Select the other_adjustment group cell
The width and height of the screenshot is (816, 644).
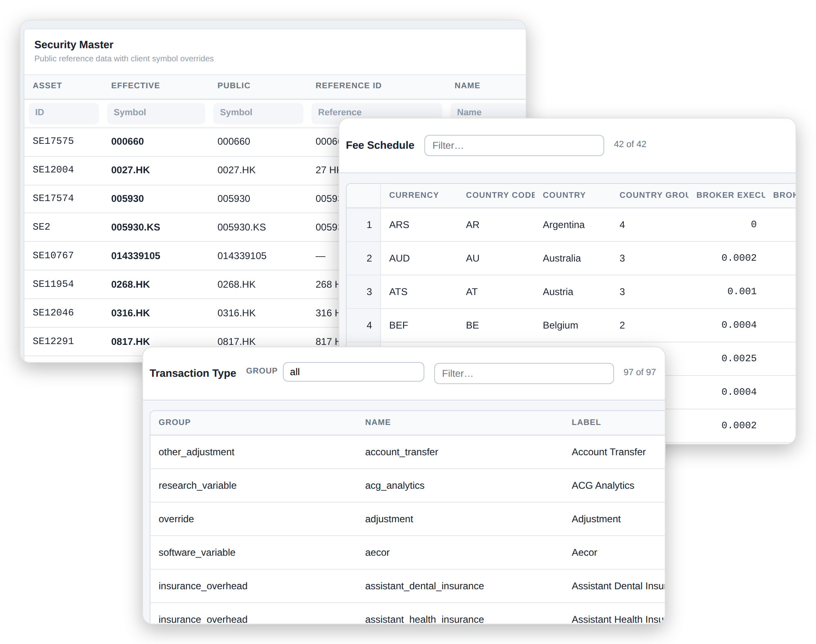coord(197,452)
